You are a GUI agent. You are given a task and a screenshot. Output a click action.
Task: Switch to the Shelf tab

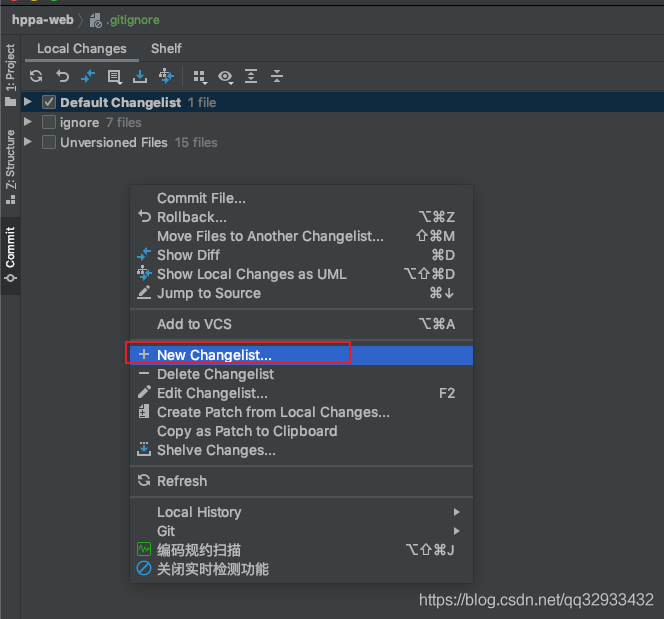click(166, 48)
